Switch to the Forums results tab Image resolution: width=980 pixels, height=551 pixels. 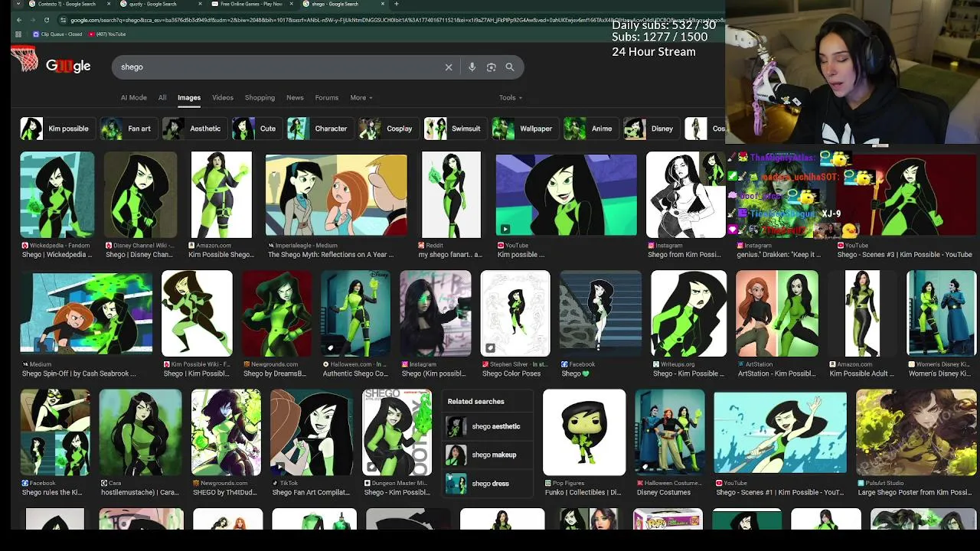326,98
